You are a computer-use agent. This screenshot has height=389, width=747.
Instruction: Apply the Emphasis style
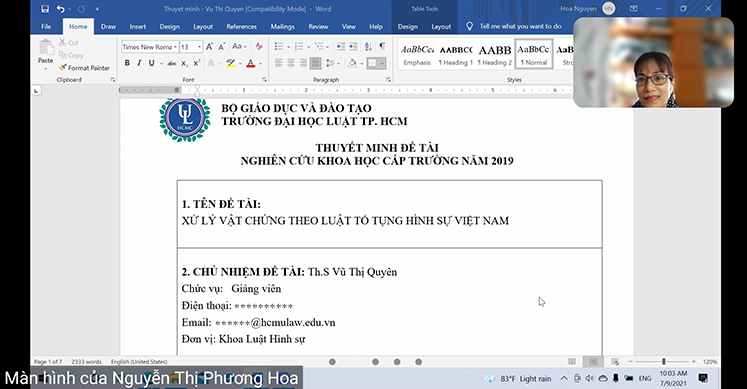pyautogui.click(x=417, y=54)
